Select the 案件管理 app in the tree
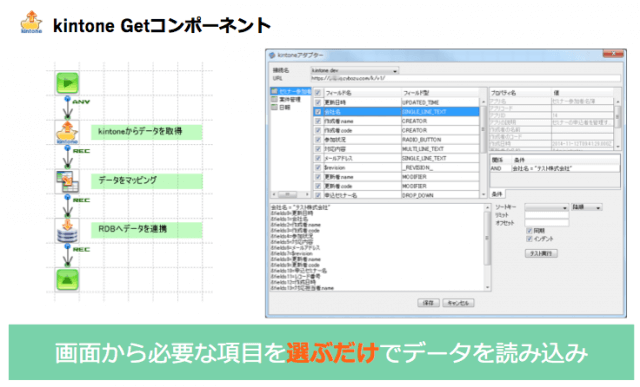 tap(287, 99)
